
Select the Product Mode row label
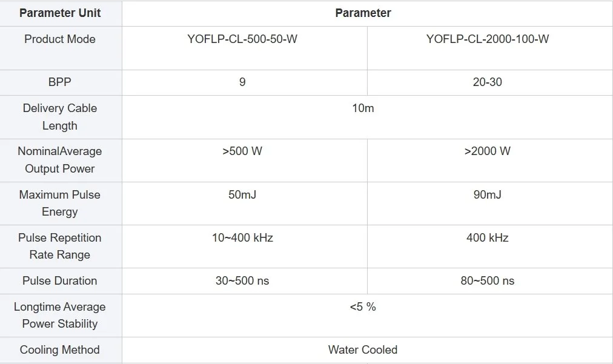tap(60, 39)
